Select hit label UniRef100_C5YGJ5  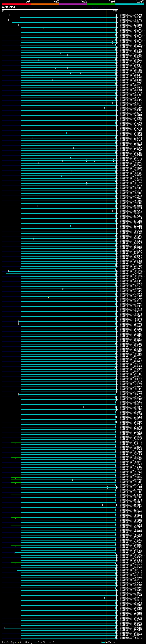coord(131,286)
